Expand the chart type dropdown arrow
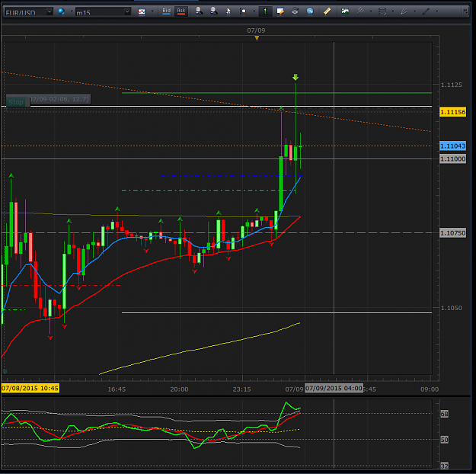The width and height of the screenshot is (476, 474). pos(152,11)
